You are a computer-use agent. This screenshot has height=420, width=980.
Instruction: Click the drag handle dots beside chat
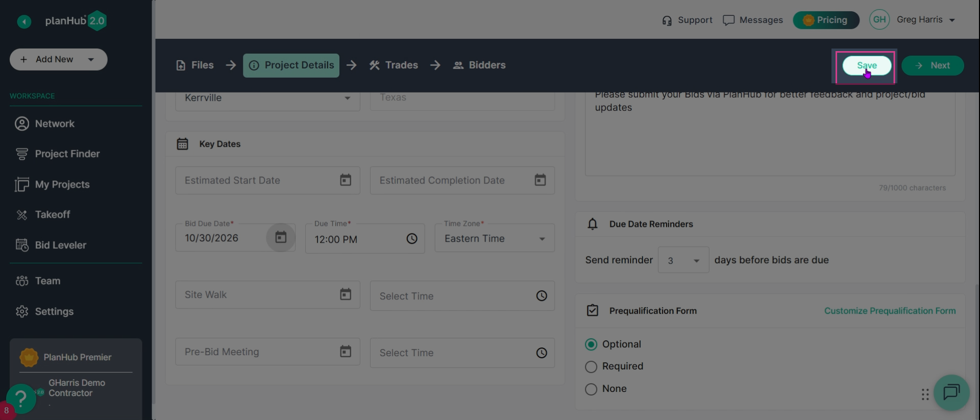pos(925,394)
